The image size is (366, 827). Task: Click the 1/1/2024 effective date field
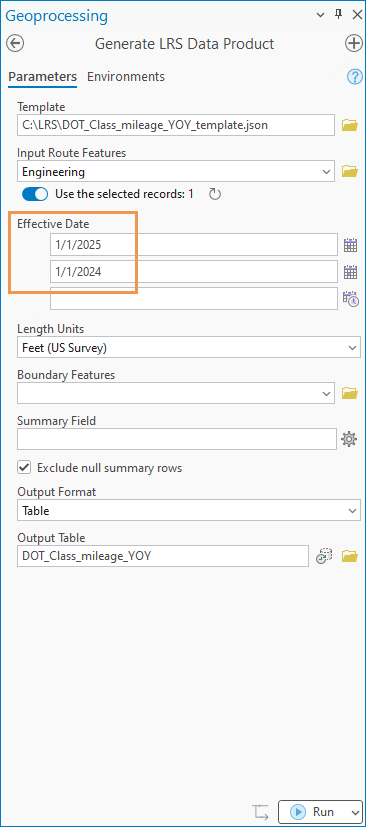pos(194,272)
